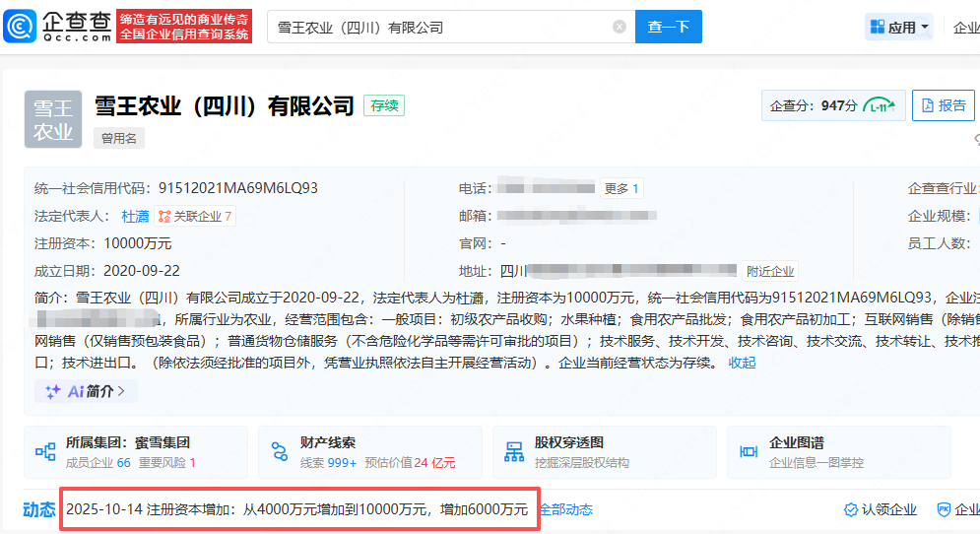Viewport: 980px width, 534px height.
Task: Open 股权穿透图 equity structure icon
Action: point(514,452)
